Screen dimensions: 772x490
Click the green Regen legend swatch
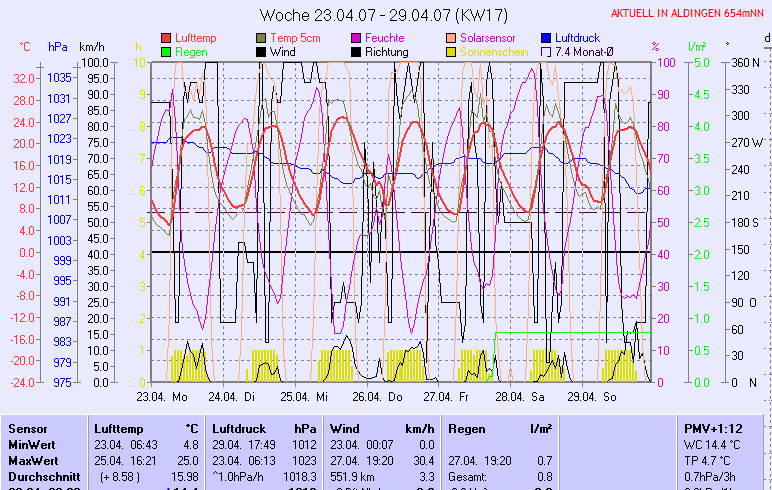click(166, 52)
